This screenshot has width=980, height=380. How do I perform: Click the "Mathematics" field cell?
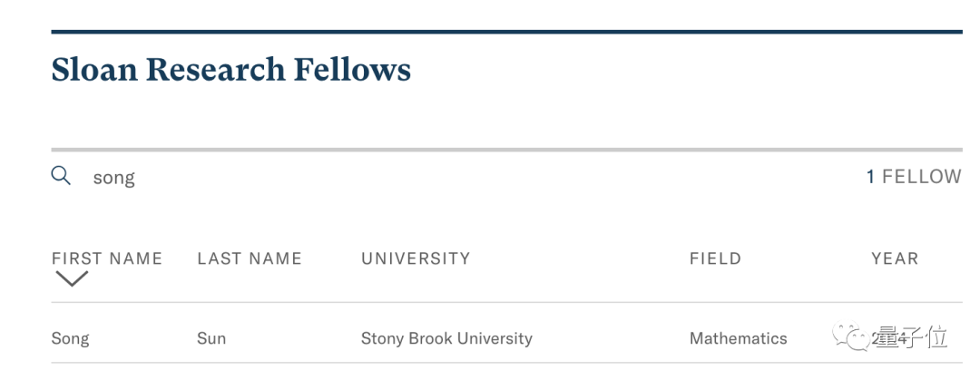(738, 338)
